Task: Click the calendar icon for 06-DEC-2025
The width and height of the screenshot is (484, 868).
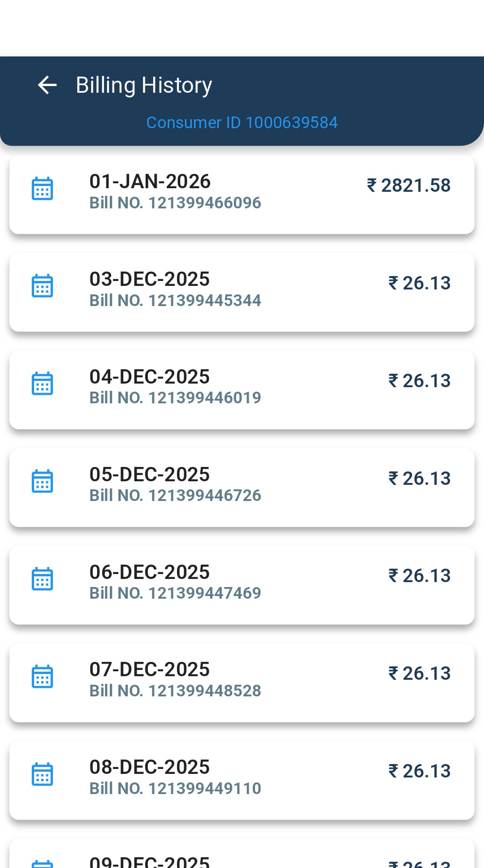Action: tap(43, 579)
